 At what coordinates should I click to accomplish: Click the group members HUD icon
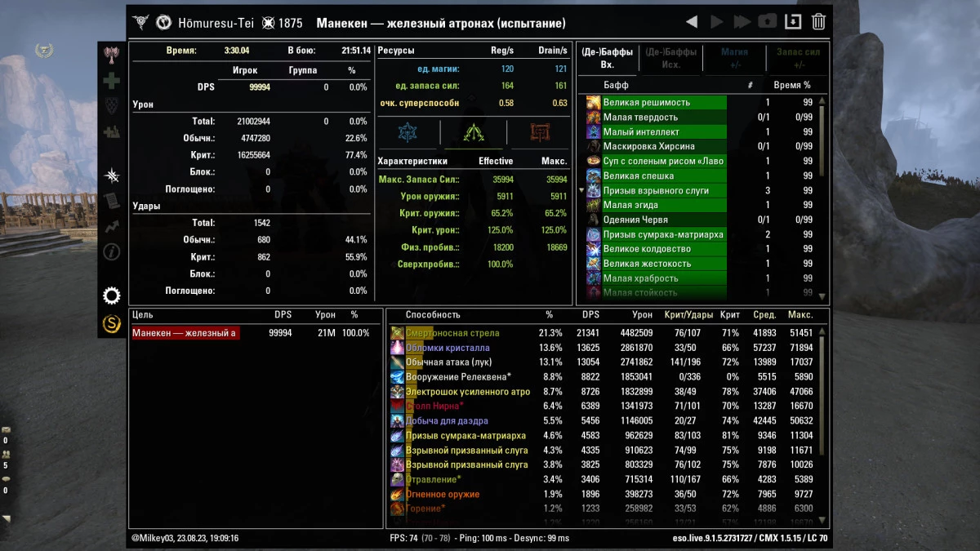[x=6, y=455]
